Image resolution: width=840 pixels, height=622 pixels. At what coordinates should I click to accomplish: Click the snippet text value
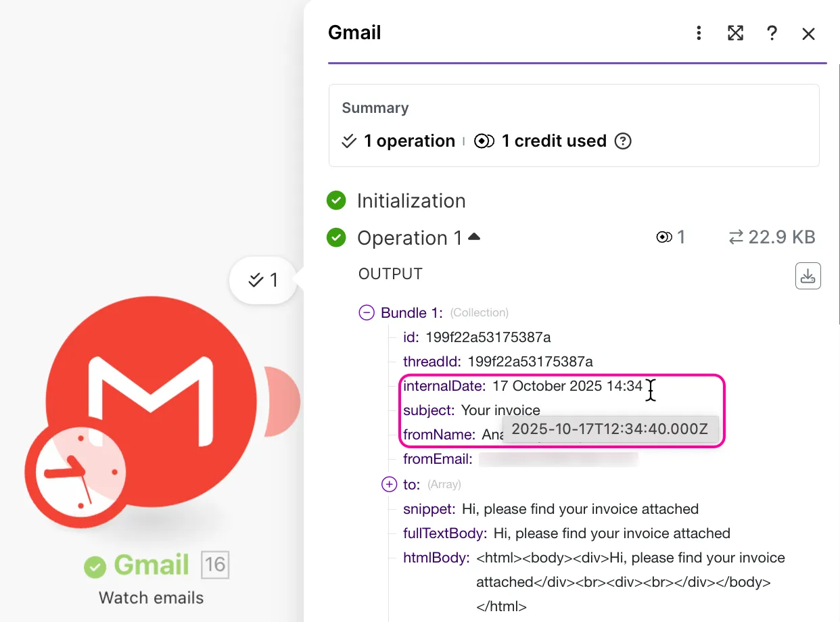(x=580, y=508)
